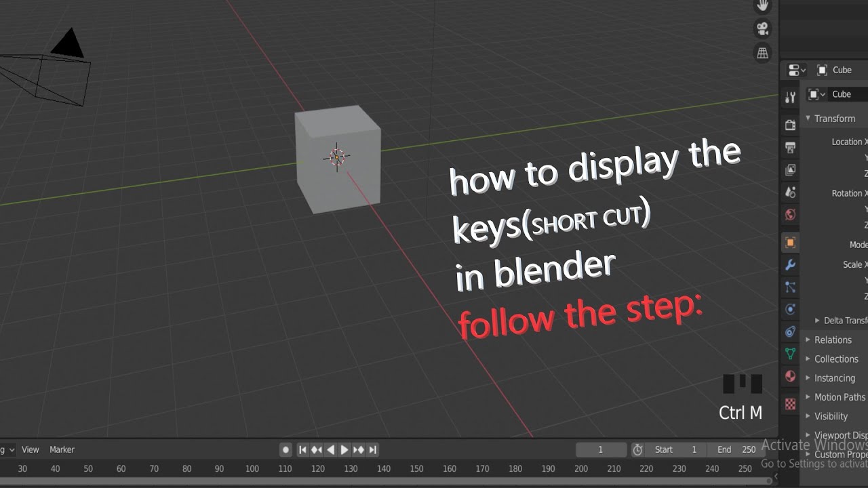Open the View Layer properties tab

coord(790,169)
